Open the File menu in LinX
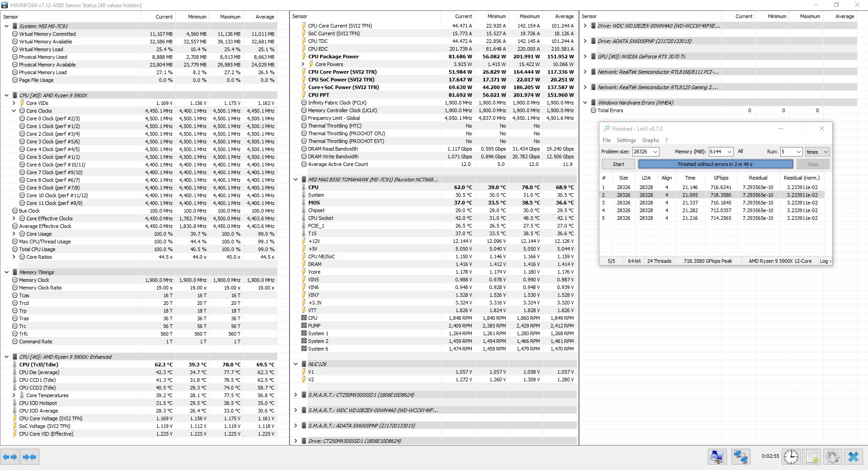This screenshot has width=868, height=470. coord(607,140)
